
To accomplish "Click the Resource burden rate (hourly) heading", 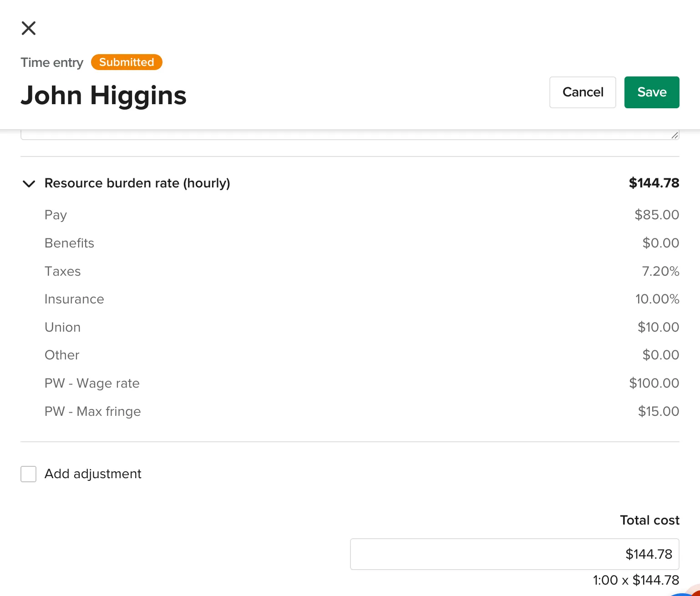I will click(137, 183).
